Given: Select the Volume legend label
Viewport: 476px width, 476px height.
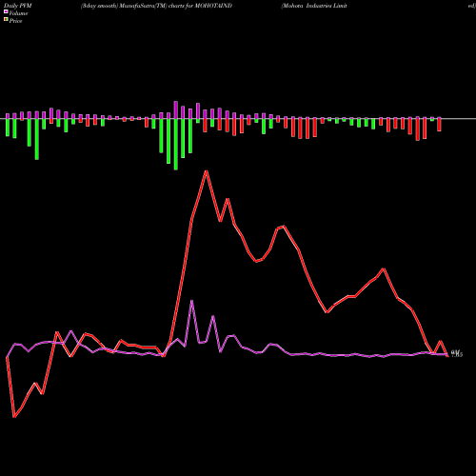Looking at the screenshot, I should click(18, 13).
